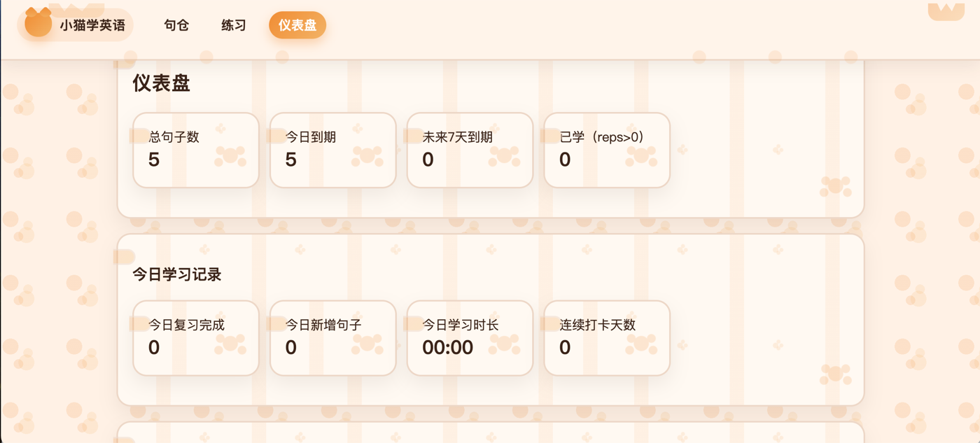This screenshot has height=443, width=980.
Task: Switch to the 句仓 tab
Action: (x=176, y=24)
